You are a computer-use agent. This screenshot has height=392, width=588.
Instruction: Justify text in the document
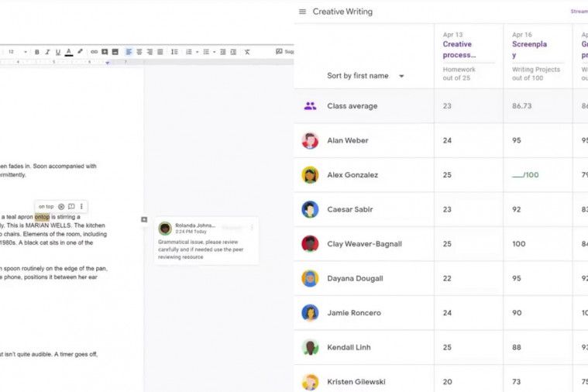(x=160, y=52)
